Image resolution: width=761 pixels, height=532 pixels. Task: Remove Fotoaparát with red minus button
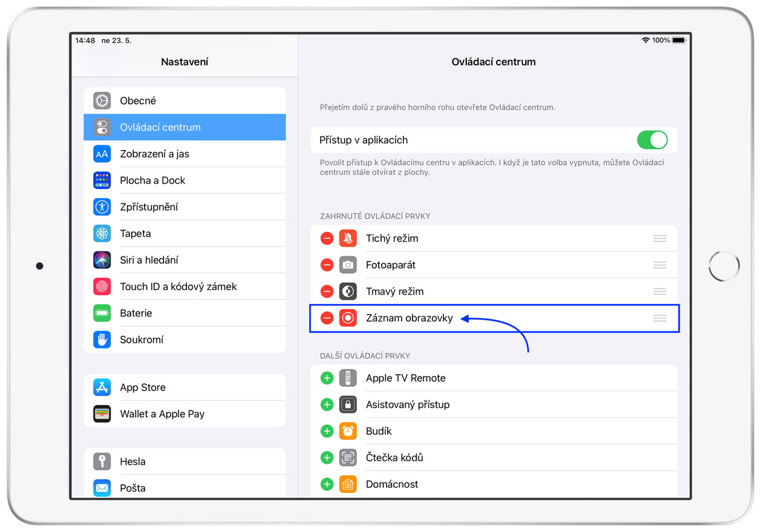(327, 265)
